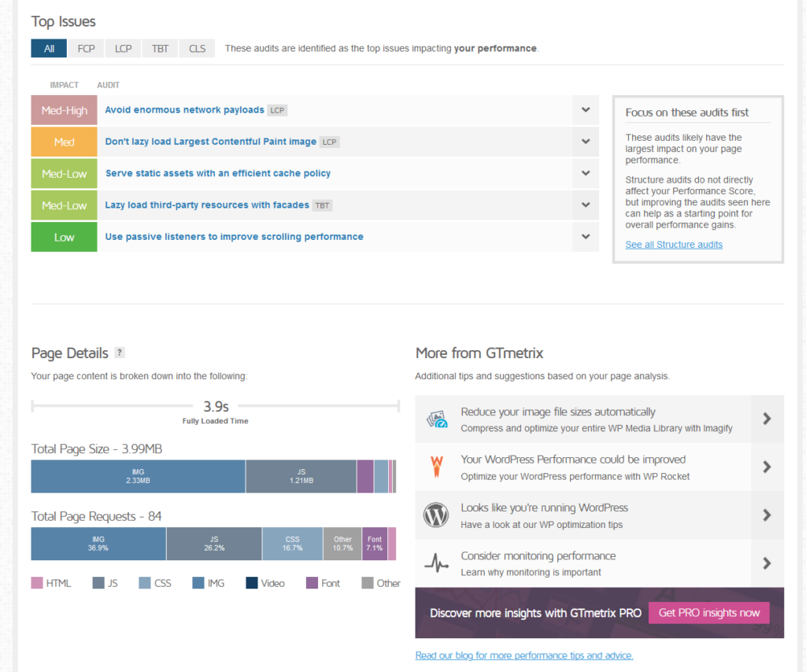Expand the Use passive listeners audit chevron
This screenshot has height=672, width=806.
coord(586,237)
